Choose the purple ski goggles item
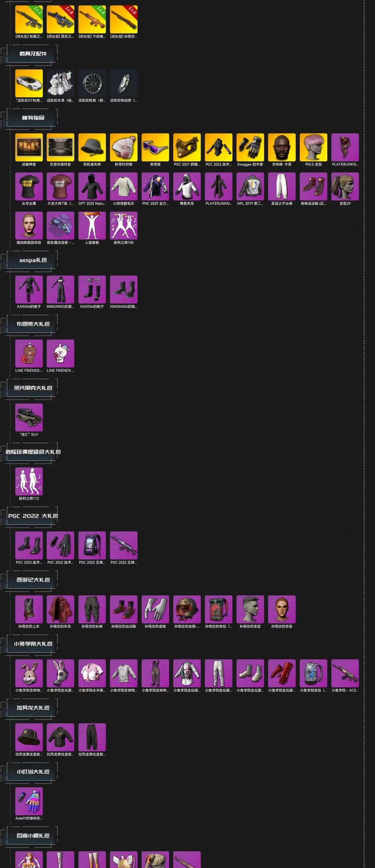Viewport: 375px width, 868px height. point(155,147)
